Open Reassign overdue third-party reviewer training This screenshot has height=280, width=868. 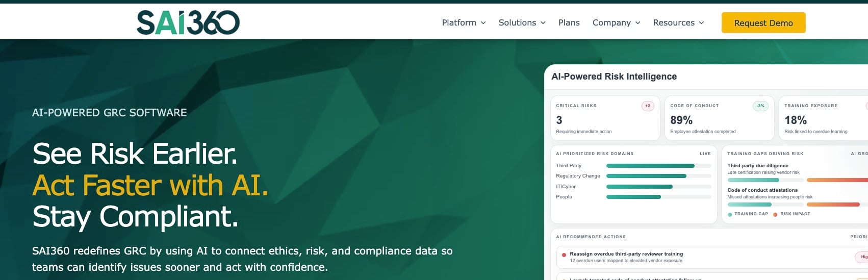pos(626,253)
